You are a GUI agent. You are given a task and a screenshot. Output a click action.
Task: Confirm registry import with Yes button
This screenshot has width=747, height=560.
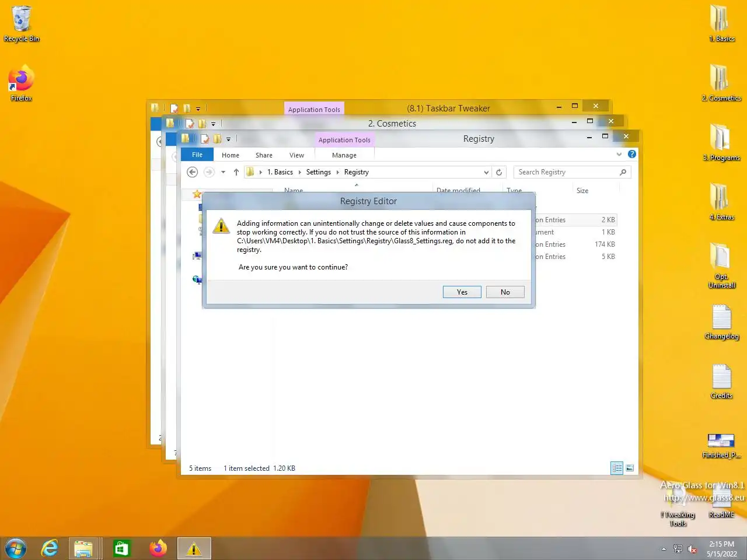point(462,292)
